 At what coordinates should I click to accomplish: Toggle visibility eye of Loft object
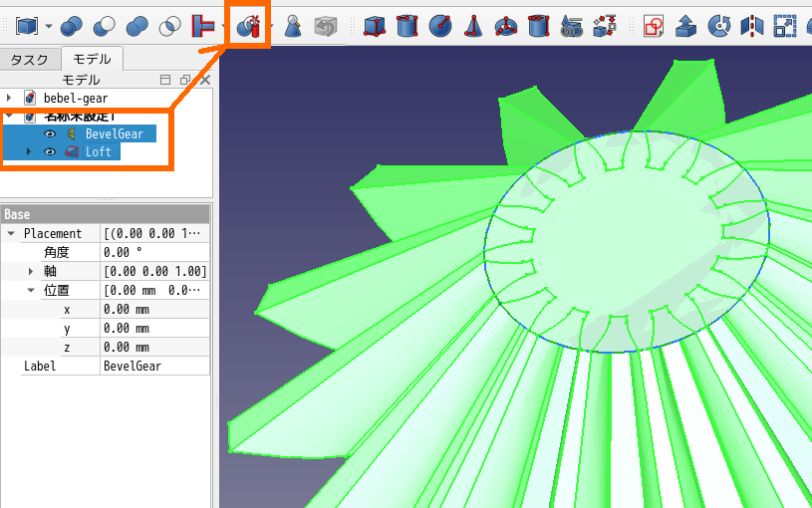[49, 152]
